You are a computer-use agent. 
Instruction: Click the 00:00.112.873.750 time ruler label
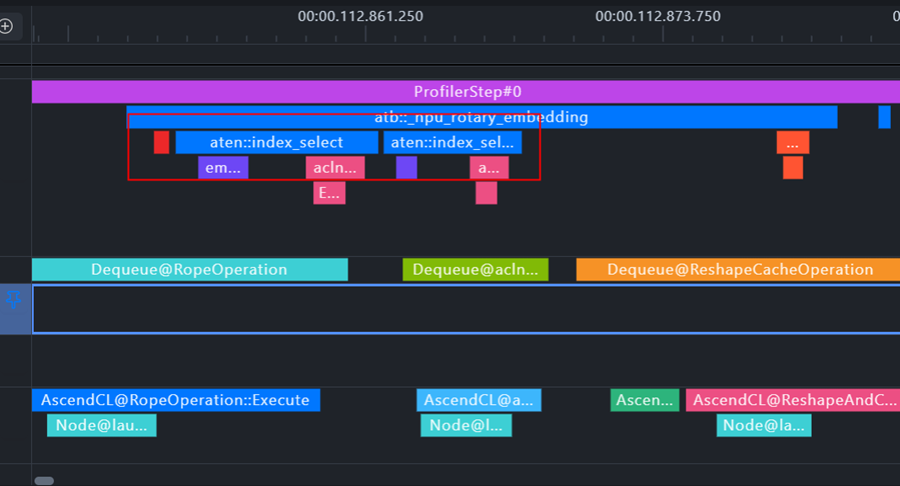coord(658,16)
